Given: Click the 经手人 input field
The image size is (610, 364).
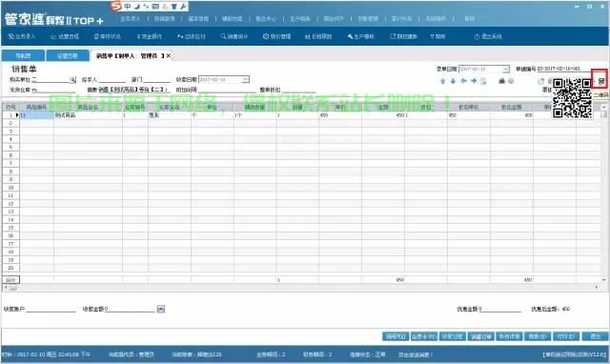Looking at the screenshot, I should pos(112,79).
